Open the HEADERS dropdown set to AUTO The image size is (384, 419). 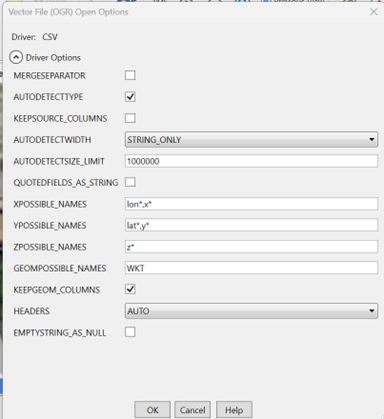click(251, 311)
